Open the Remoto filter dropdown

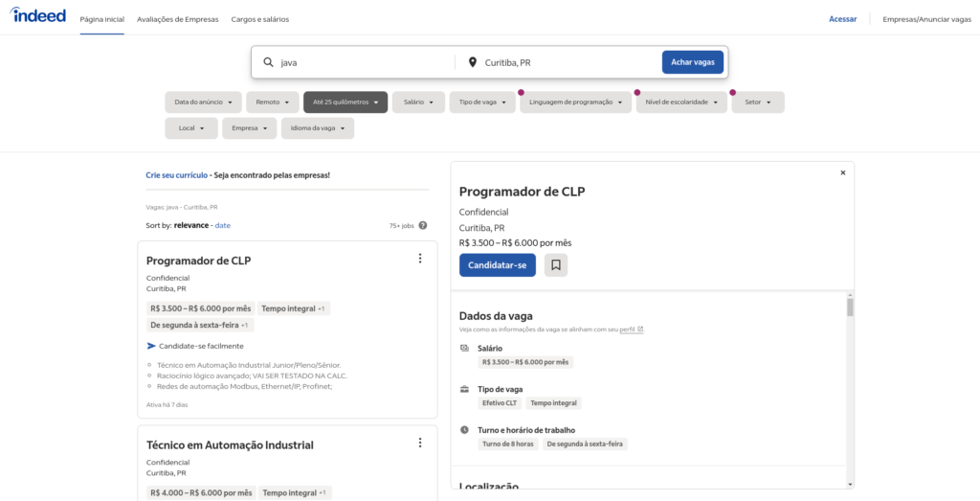tap(273, 102)
